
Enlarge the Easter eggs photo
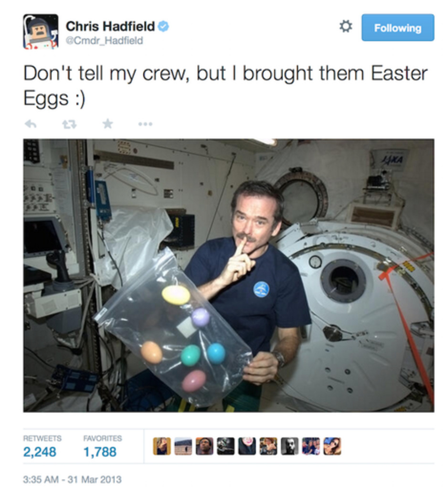228,275
